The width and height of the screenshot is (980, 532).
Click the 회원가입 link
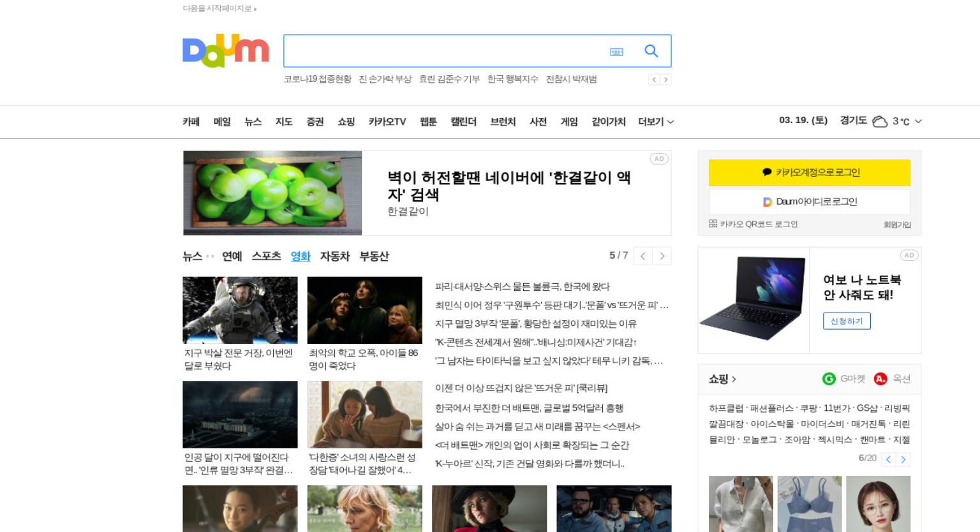897,225
